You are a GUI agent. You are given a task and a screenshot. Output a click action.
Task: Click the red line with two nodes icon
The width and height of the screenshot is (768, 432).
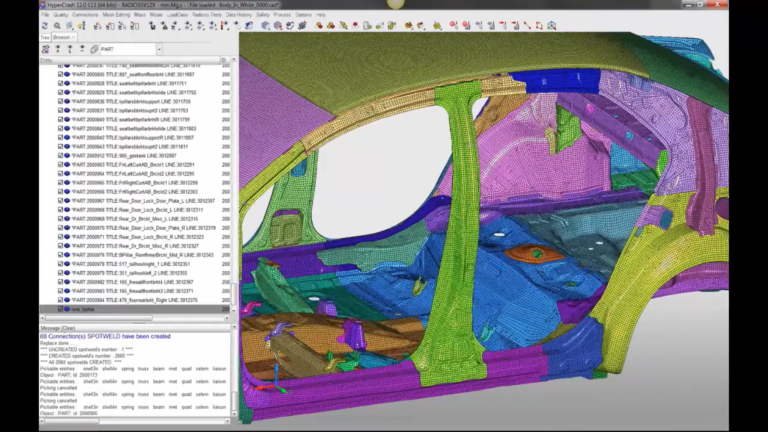[527, 25]
